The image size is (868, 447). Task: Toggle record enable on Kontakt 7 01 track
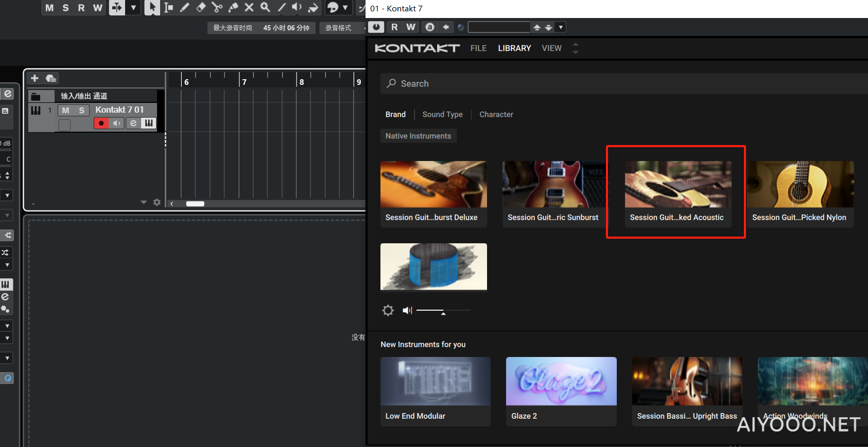pos(101,123)
